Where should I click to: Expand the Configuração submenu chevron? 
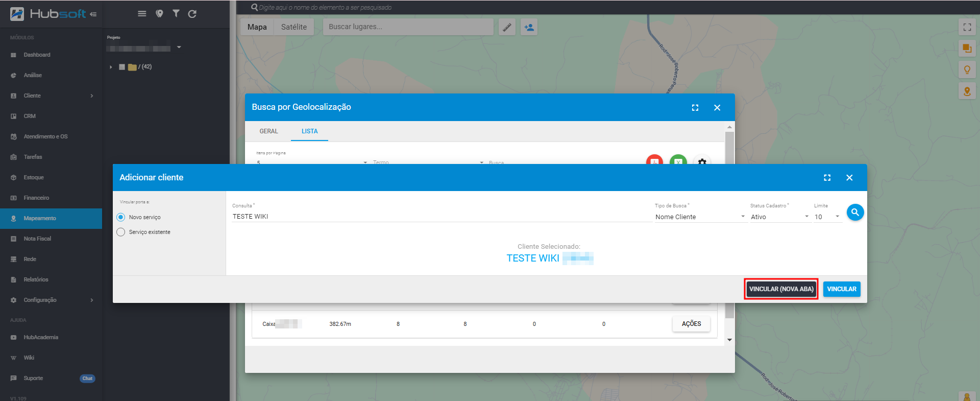tap(92, 300)
